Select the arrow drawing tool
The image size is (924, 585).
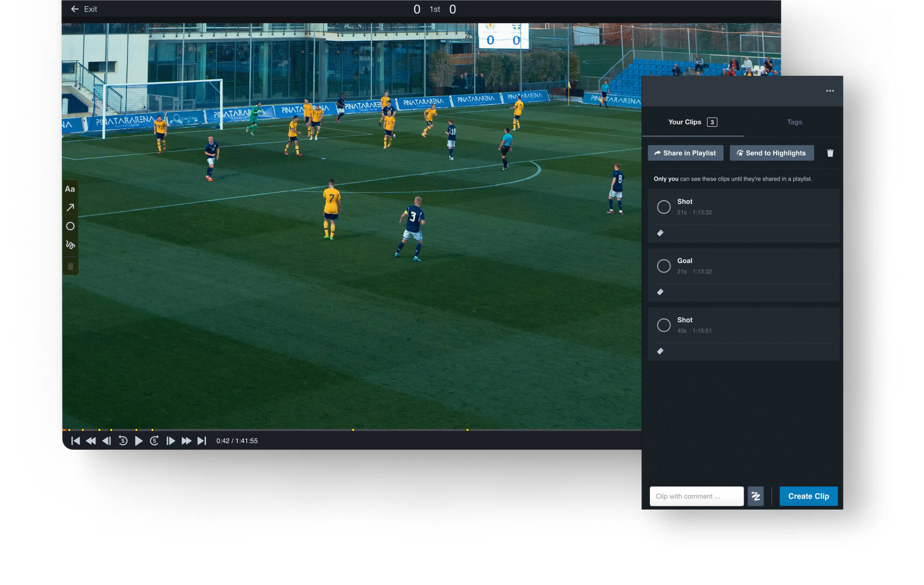click(x=70, y=207)
